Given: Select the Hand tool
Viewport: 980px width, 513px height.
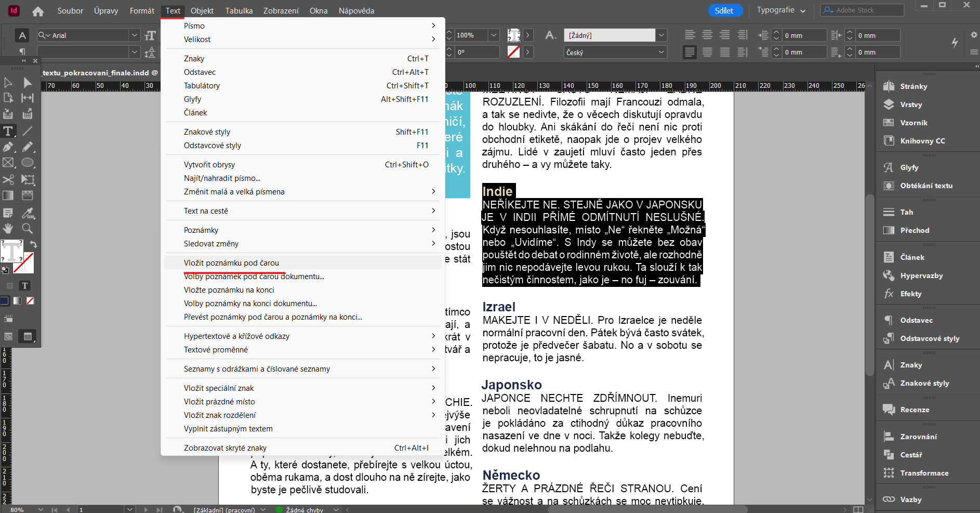Looking at the screenshot, I should (8, 229).
